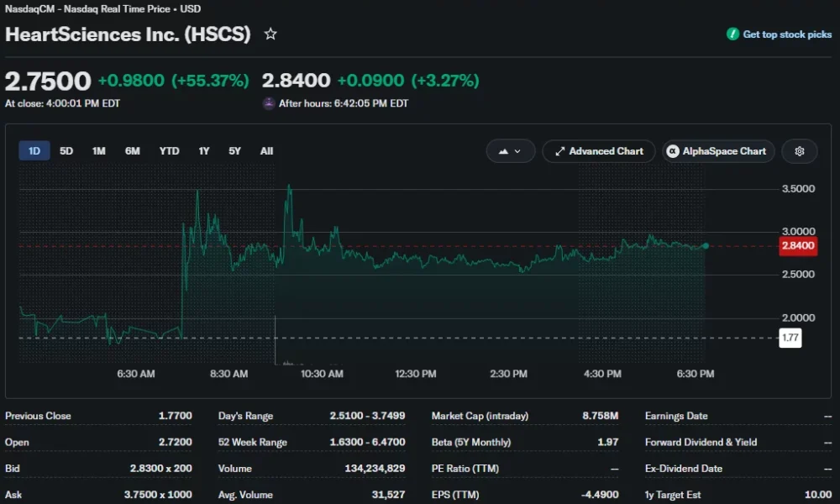
Task: Click the 2.0000 price axis label
Action: (x=798, y=318)
